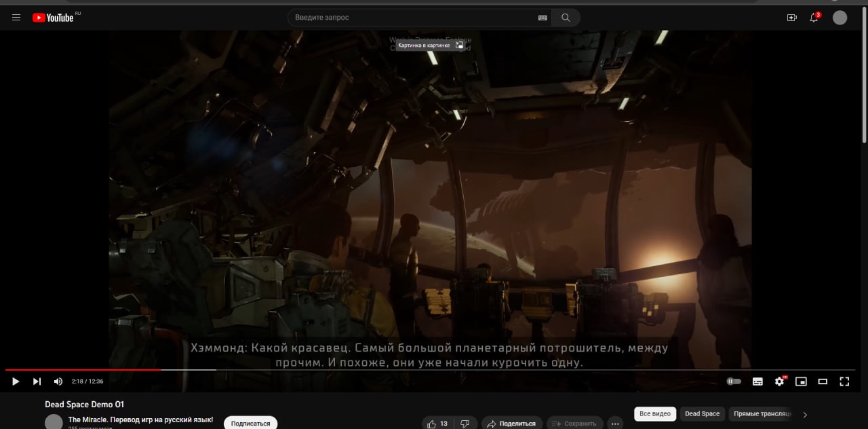Enable theater mode view
The height and width of the screenshot is (429, 868).
[x=823, y=381]
